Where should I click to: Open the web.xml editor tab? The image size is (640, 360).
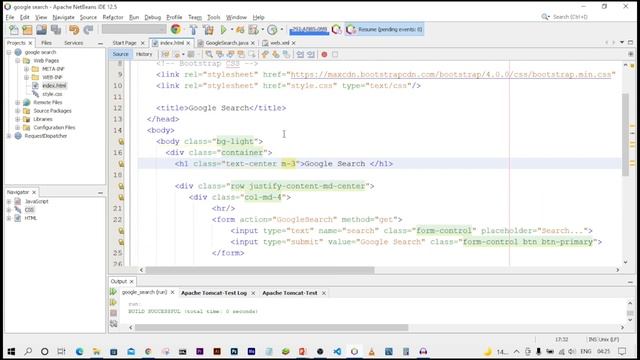(x=279, y=43)
